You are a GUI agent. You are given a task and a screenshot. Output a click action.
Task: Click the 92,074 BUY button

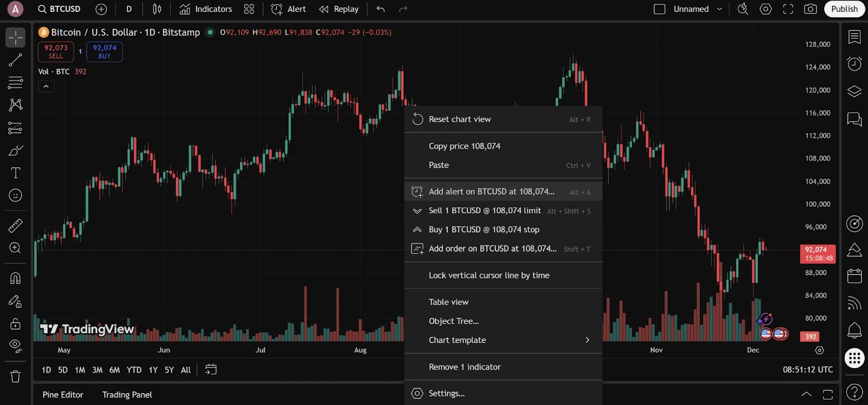(104, 52)
